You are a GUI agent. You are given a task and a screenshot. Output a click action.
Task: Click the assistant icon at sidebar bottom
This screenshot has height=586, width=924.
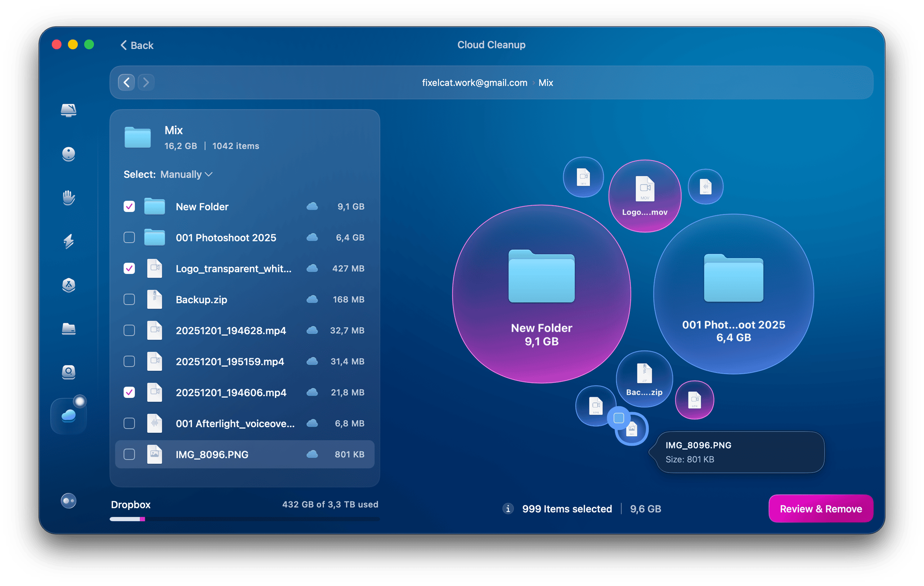coord(68,500)
